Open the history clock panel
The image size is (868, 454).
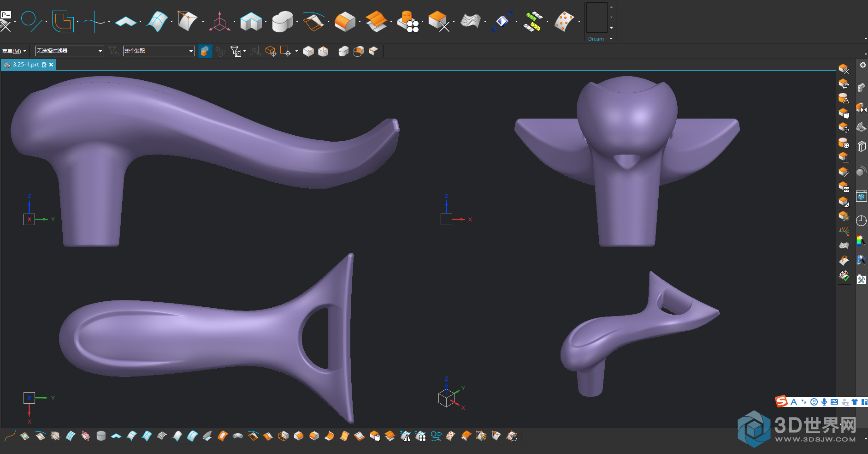(861, 221)
